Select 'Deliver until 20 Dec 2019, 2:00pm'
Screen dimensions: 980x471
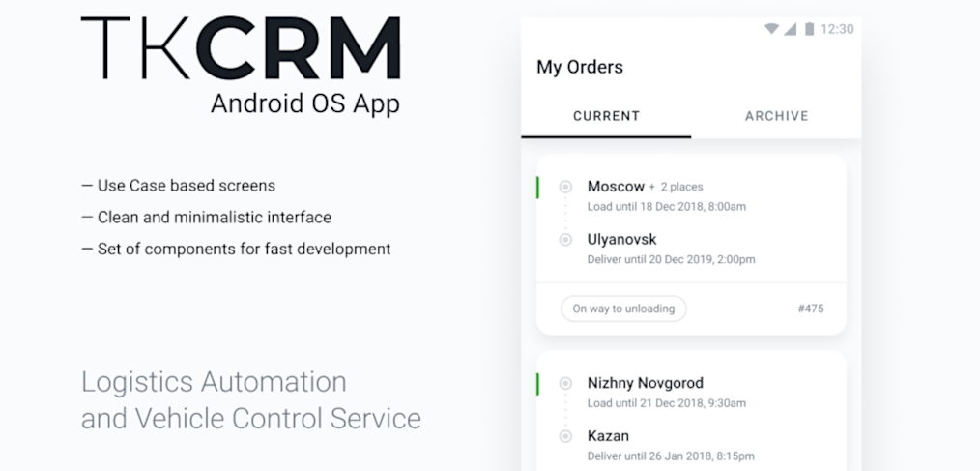point(672,259)
